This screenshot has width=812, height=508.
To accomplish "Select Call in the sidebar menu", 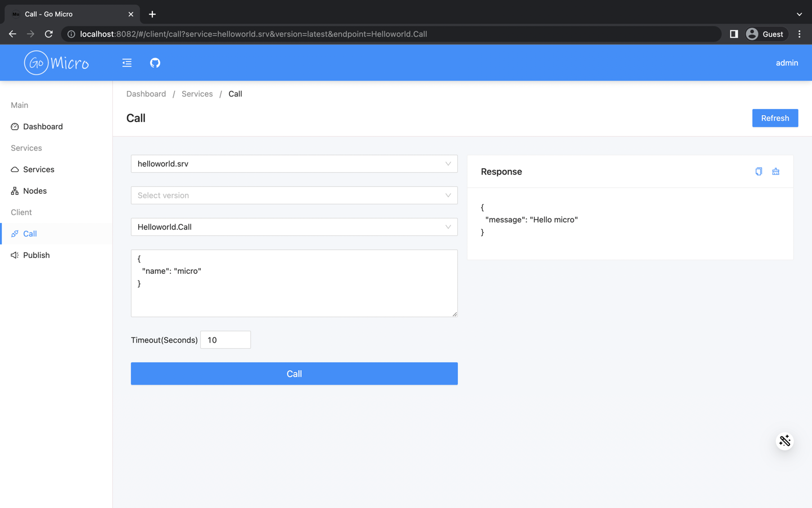I will pos(56,234).
